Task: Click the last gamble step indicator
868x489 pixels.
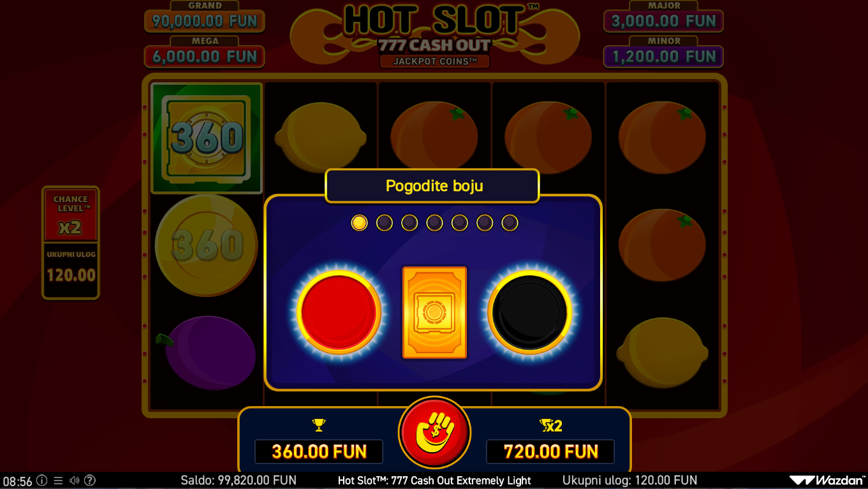Action: (510, 223)
